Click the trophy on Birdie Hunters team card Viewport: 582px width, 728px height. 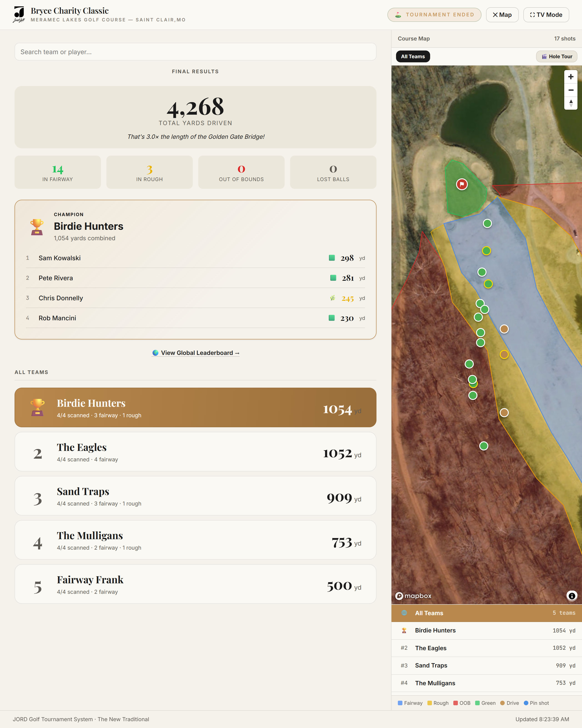(38, 407)
